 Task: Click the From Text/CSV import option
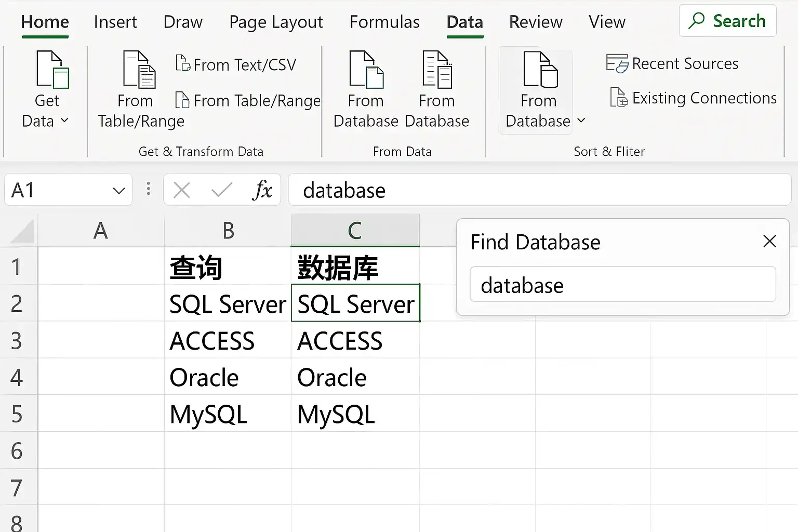(x=236, y=64)
